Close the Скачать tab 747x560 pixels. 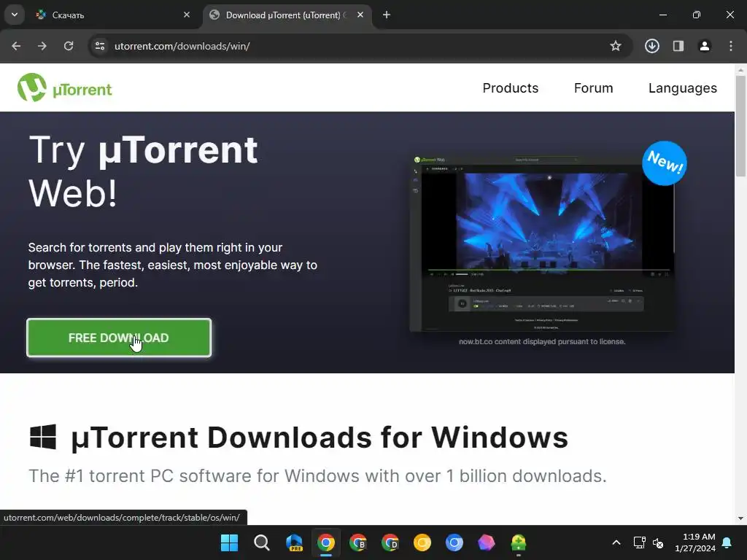(x=187, y=15)
